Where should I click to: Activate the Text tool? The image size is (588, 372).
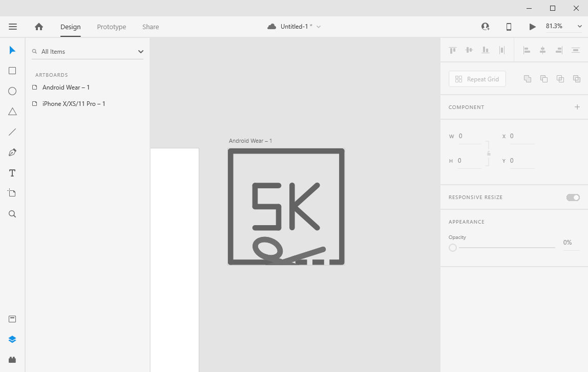[x=12, y=173]
